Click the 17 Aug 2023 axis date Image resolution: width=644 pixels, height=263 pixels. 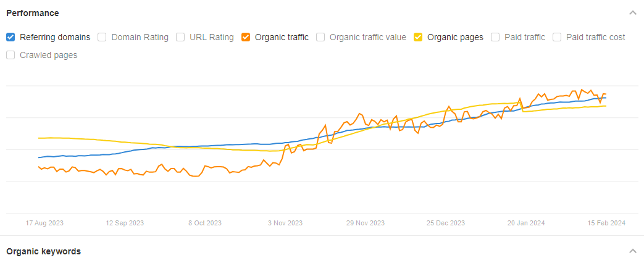point(44,223)
